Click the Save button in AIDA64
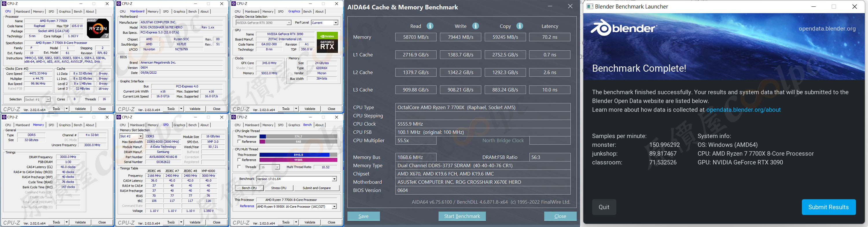The image size is (868, 227). [364, 216]
